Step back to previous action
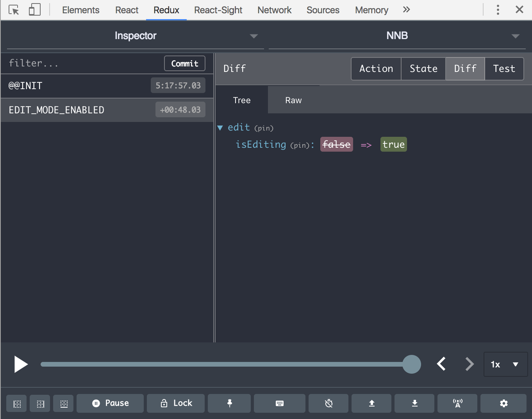 (x=441, y=364)
